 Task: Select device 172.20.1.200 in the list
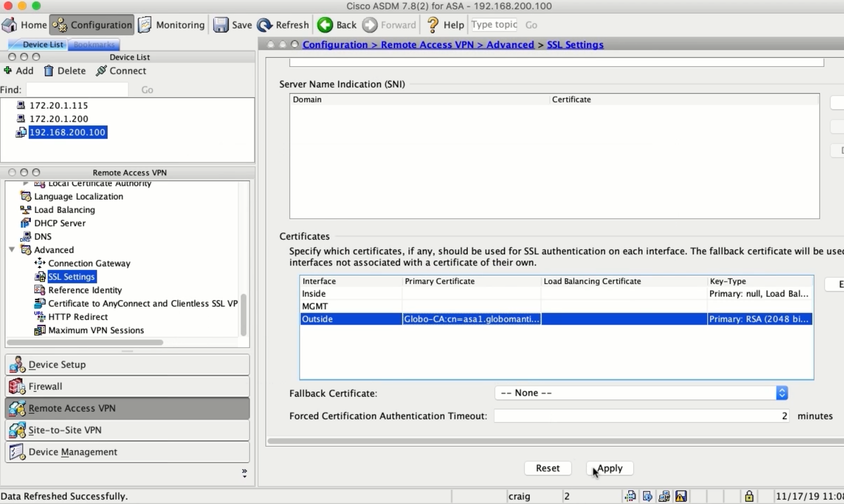(x=59, y=119)
